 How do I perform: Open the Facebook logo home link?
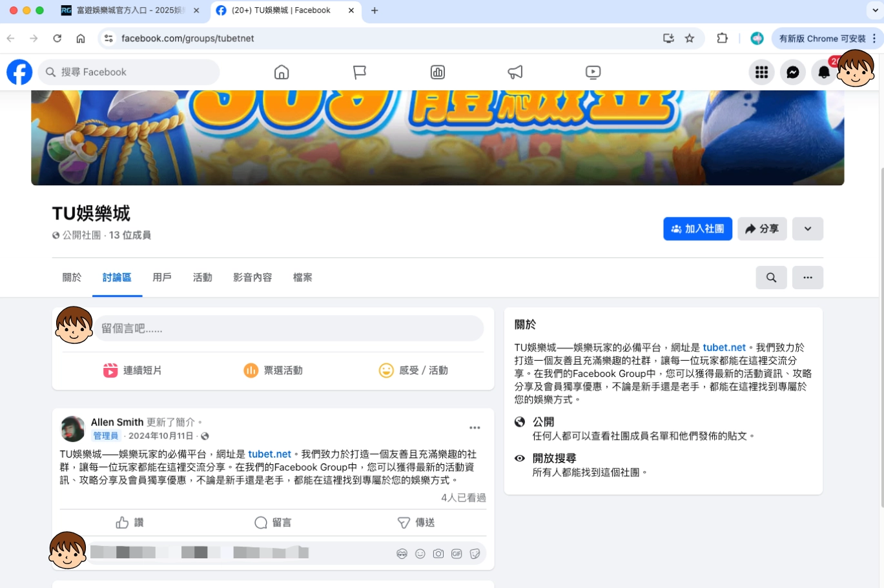click(19, 72)
